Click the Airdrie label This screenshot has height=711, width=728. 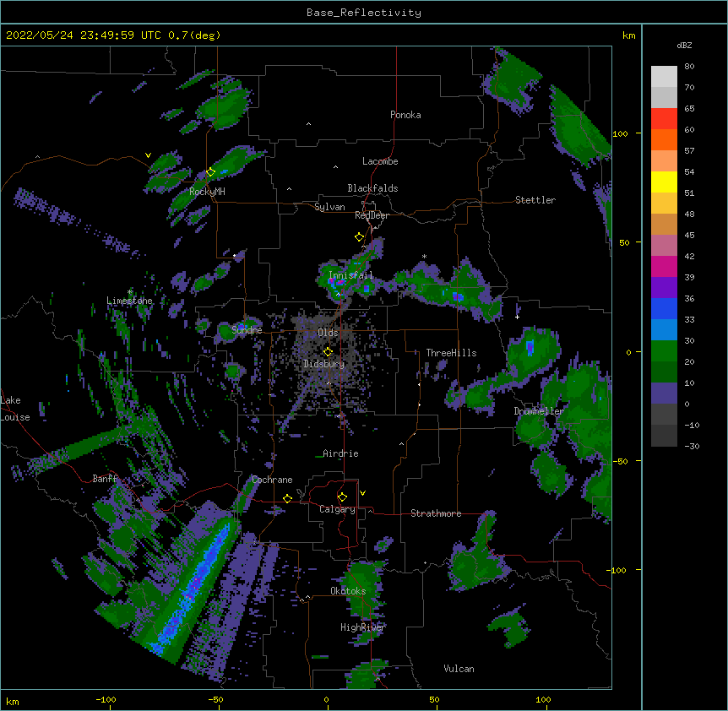coord(340,453)
